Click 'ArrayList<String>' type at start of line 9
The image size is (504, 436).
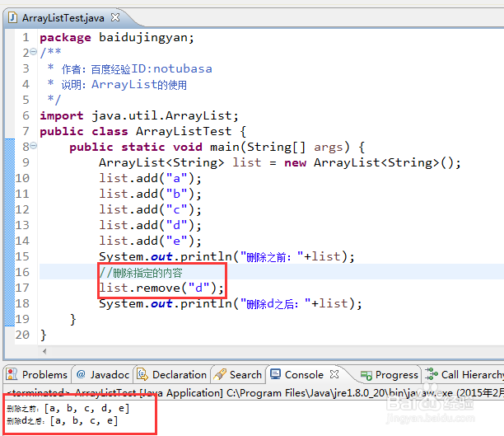tap(161, 163)
